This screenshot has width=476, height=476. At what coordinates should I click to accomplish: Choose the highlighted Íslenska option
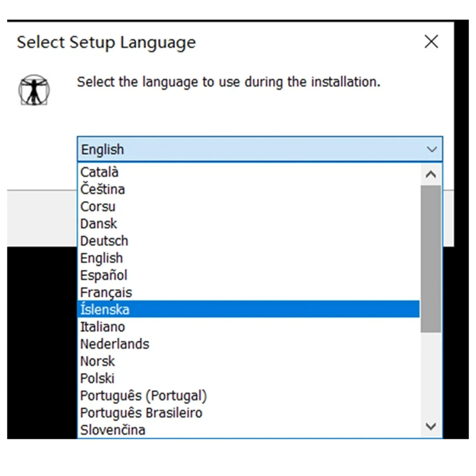point(105,309)
